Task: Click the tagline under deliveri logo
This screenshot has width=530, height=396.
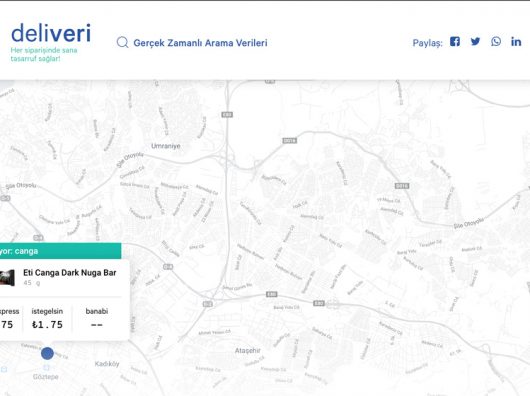Action: pyautogui.click(x=44, y=54)
